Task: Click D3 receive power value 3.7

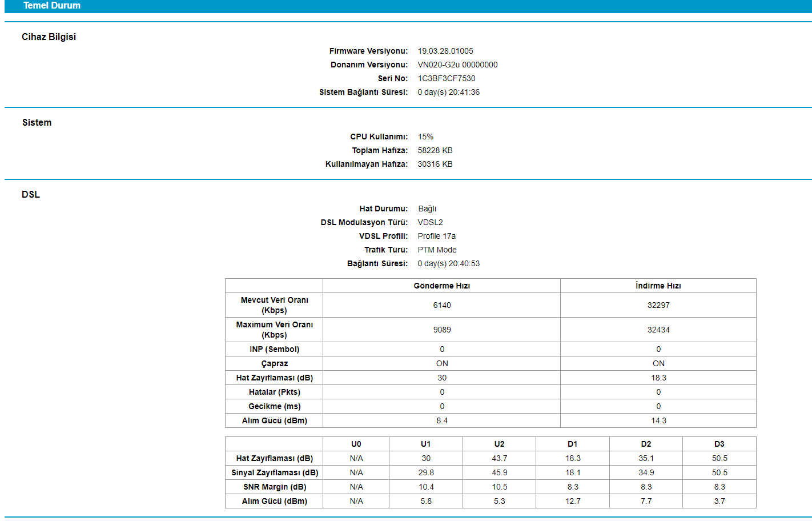Action: tap(719, 501)
